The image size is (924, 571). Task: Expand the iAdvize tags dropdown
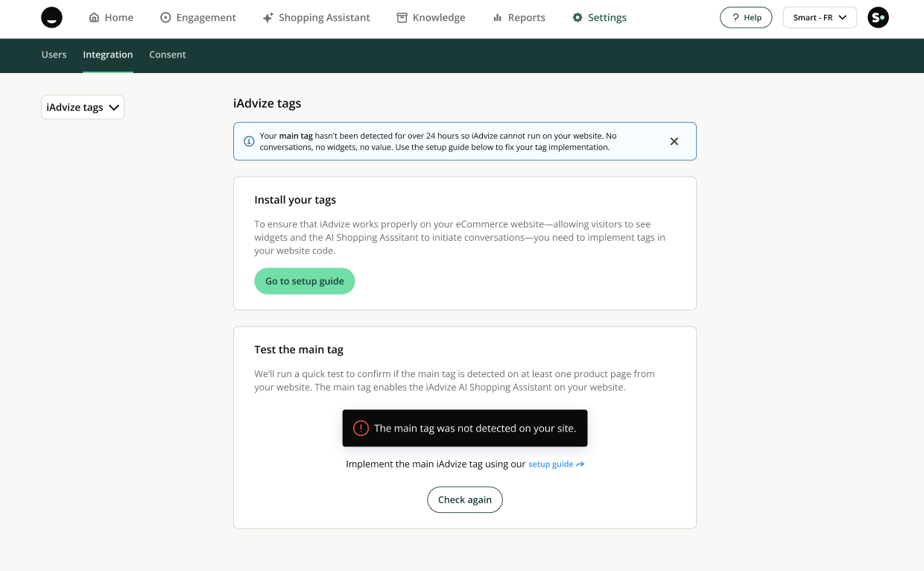pyautogui.click(x=83, y=107)
